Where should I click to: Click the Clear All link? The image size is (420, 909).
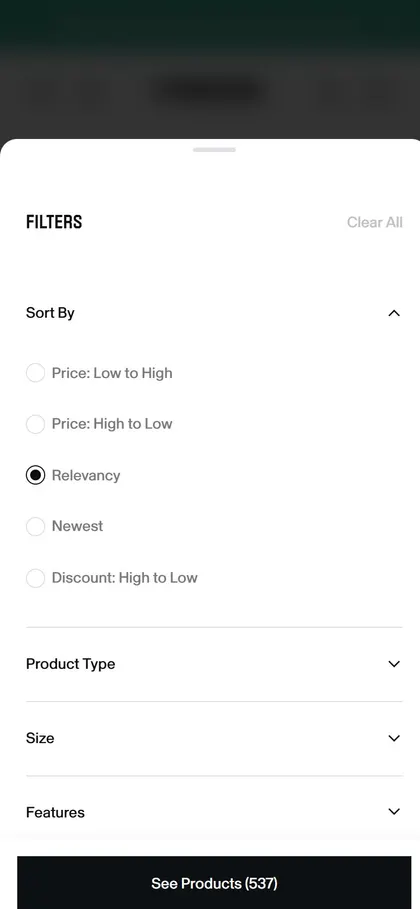(x=375, y=222)
